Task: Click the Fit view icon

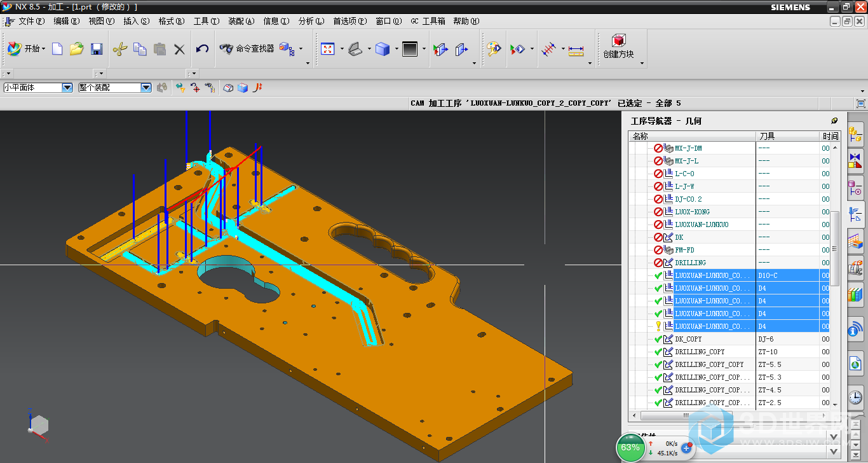Action: coord(328,49)
